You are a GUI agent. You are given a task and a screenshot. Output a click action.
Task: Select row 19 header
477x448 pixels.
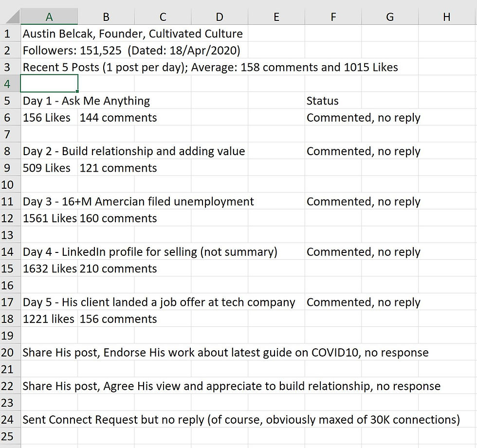(x=10, y=336)
